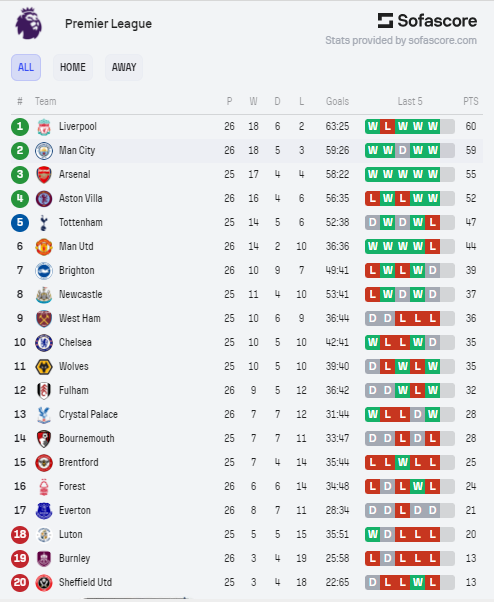Image resolution: width=494 pixels, height=602 pixels.
Task: Open the Man City team row
Action: [x=247, y=150]
